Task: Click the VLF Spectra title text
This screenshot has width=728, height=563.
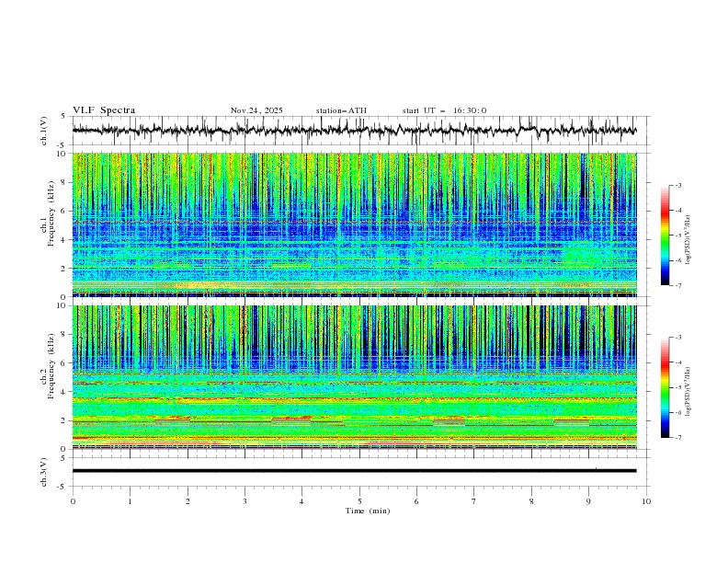Action: pos(104,110)
